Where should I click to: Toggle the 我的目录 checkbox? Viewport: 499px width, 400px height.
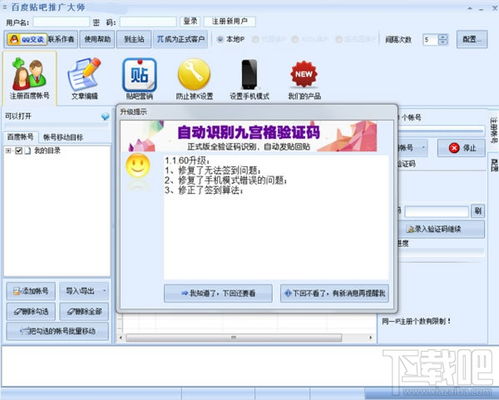(x=19, y=151)
